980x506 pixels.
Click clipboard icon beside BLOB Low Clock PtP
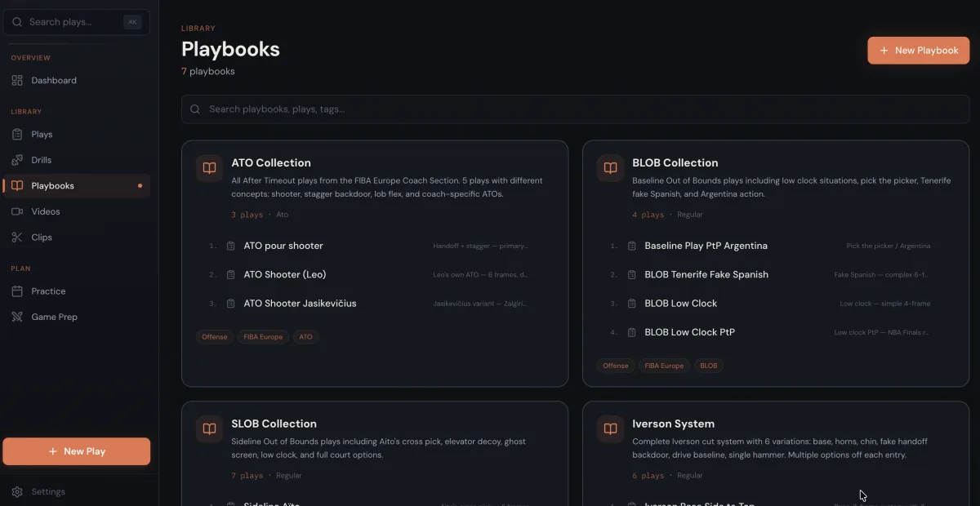pos(632,332)
